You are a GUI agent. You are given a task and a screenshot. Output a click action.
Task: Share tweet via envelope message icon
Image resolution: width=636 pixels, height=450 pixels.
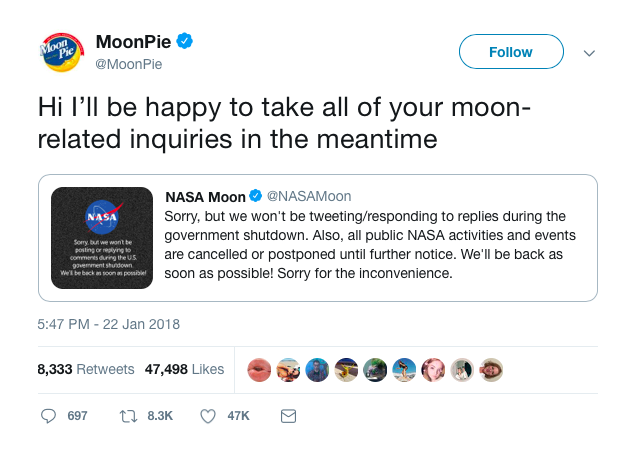(x=288, y=416)
